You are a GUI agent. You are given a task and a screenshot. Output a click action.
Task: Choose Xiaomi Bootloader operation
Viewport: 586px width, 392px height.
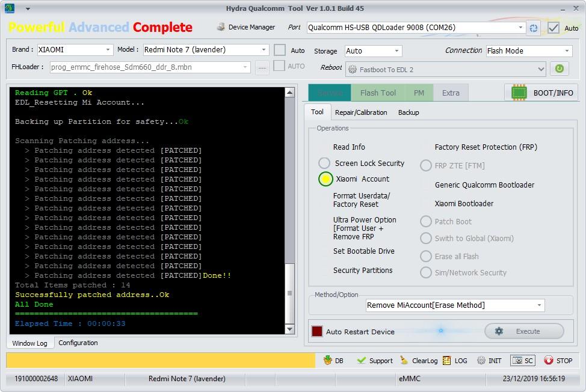464,203
